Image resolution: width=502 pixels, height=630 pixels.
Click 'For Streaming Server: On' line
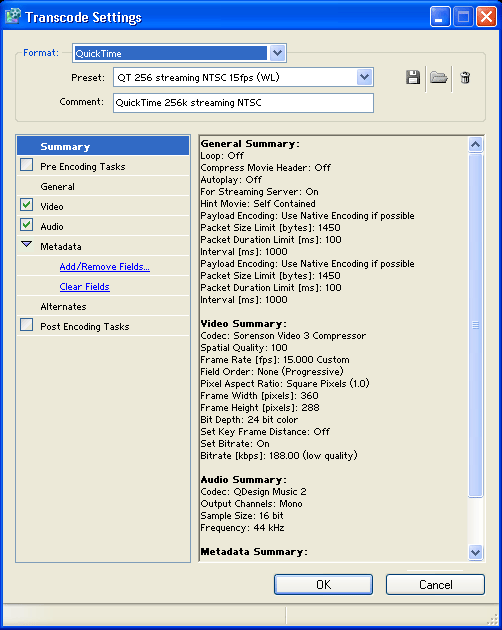tap(260, 192)
